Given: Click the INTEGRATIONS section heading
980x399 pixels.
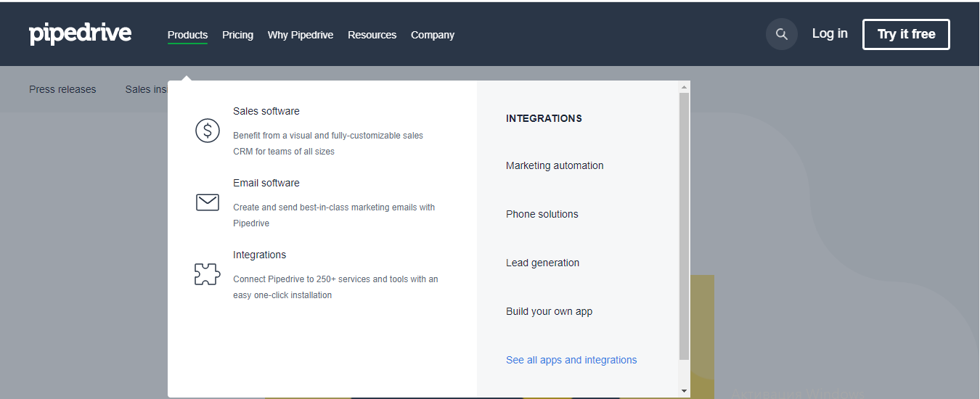Looking at the screenshot, I should [544, 118].
